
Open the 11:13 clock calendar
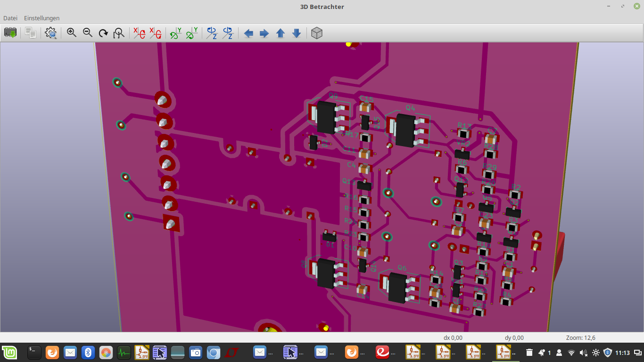point(622,353)
